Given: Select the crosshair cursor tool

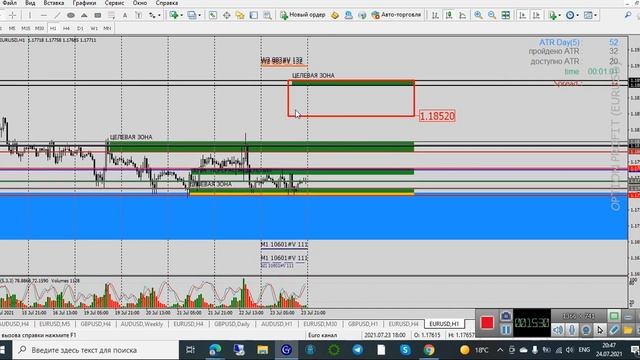Looking at the screenshot, I should click(13, 15).
